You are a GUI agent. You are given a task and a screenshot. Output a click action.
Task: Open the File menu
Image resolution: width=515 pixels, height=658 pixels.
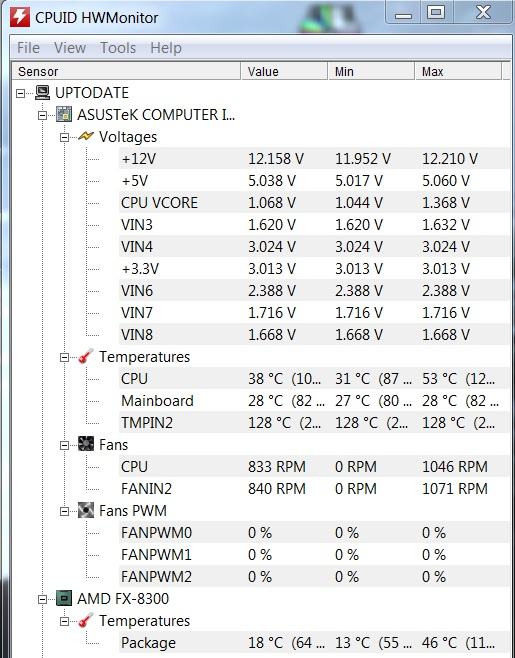click(x=28, y=47)
